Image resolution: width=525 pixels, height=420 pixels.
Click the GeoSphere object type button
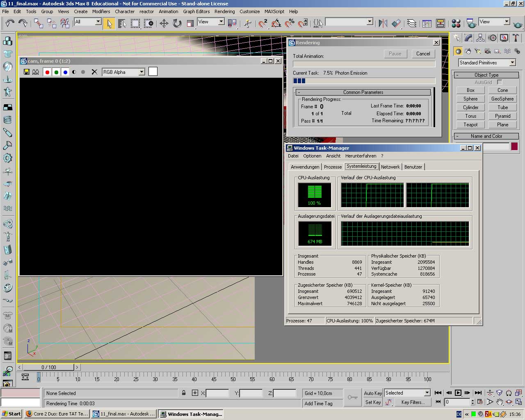502,99
